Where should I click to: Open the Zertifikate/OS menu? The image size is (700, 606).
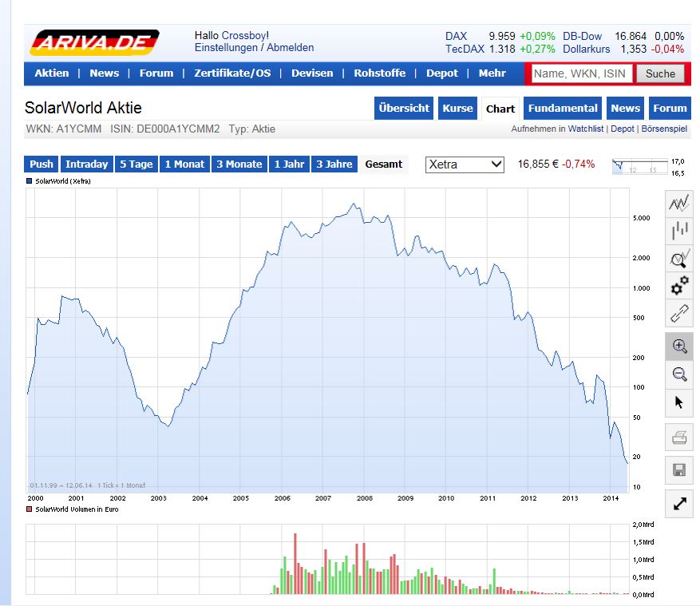coord(232,73)
